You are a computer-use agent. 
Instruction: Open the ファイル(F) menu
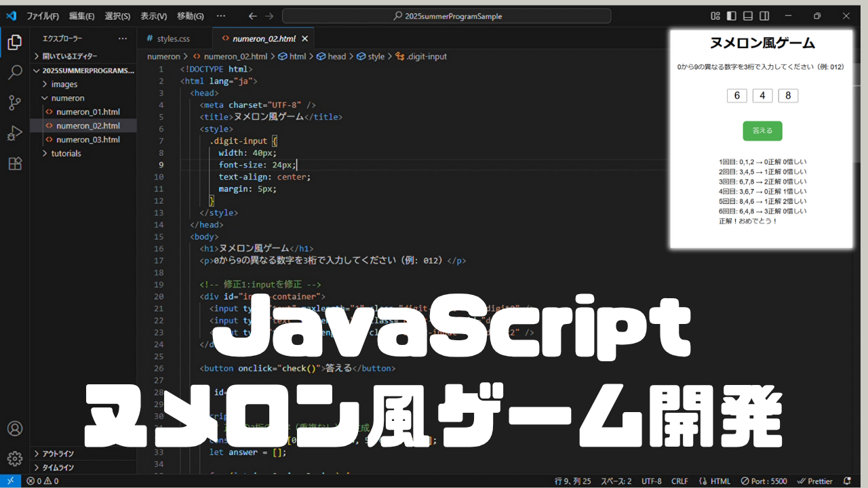[42, 16]
